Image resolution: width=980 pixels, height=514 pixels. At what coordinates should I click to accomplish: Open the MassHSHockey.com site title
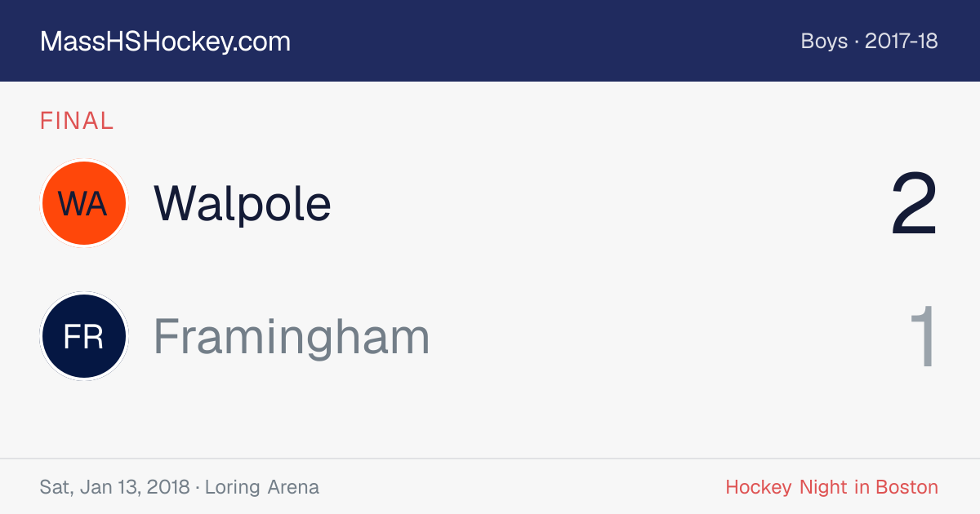tap(165, 42)
